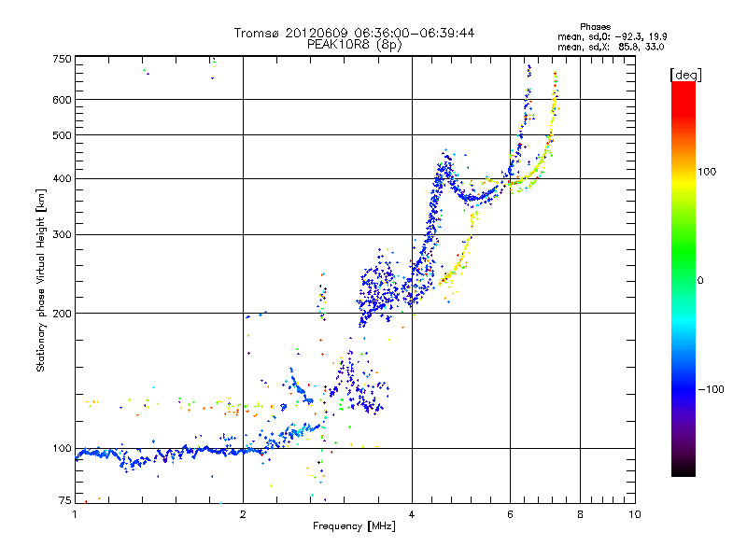Click the 'mean, sd,O: -92.3, 19.9' text

point(612,36)
